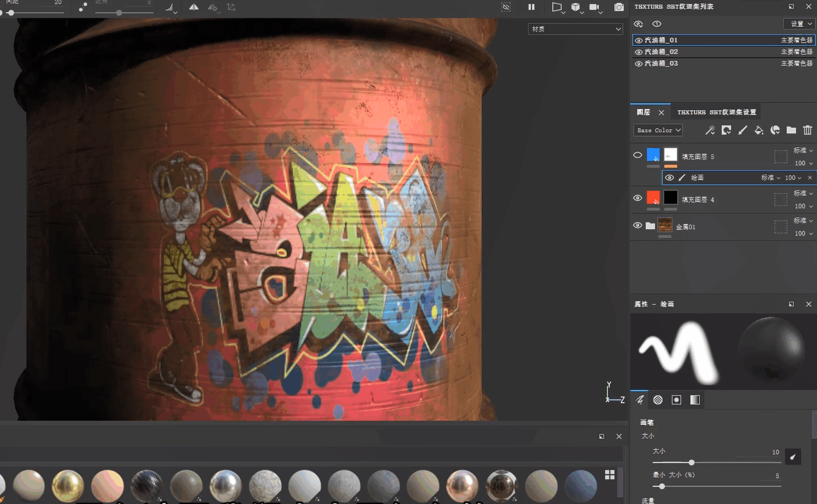Image resolution: width=817 pixels, height=504 pixels.
Task: Take a viewport screenshot with camera icon
Action: click(x=619, y=7)
